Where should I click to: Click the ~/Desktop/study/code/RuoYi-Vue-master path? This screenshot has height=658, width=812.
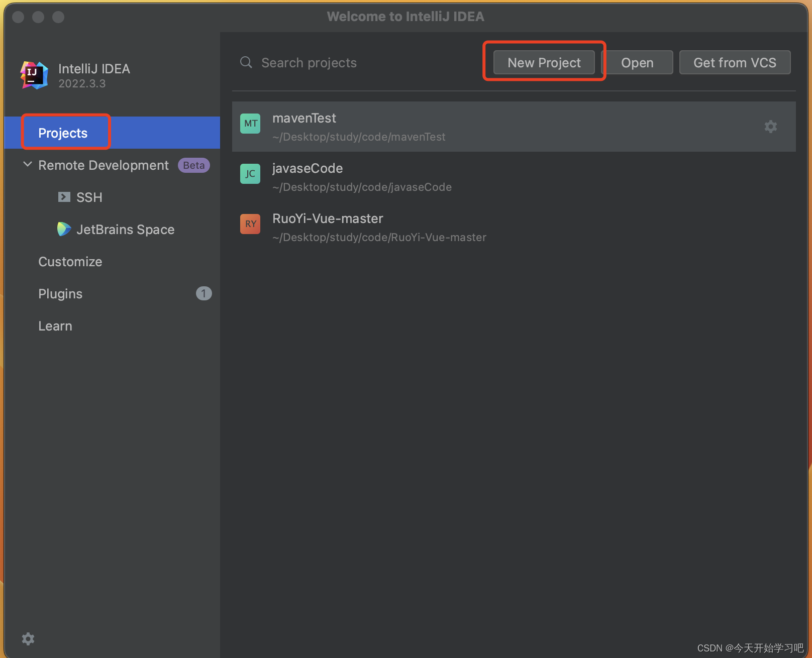(379, 237)
